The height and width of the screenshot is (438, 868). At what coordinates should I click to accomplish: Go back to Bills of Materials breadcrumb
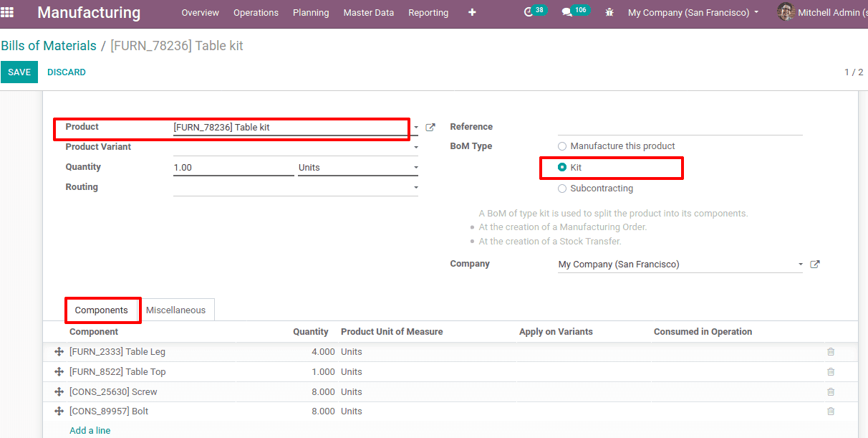[49, 46]
